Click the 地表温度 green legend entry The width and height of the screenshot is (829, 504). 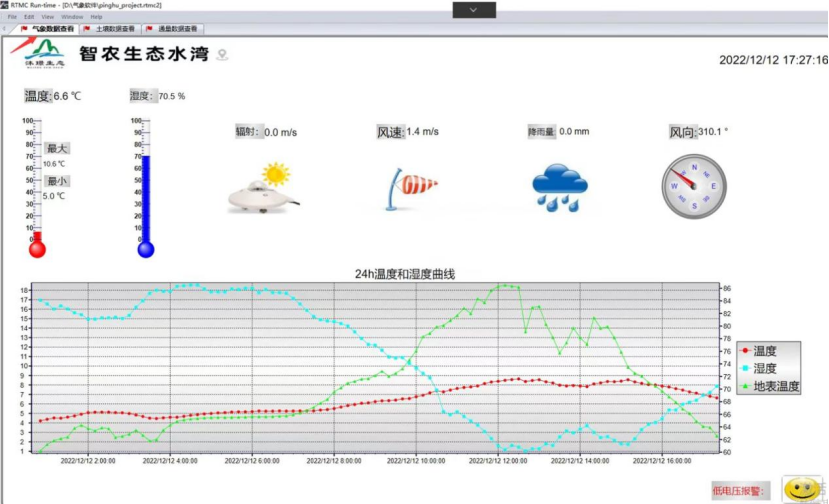coord(769,385)
